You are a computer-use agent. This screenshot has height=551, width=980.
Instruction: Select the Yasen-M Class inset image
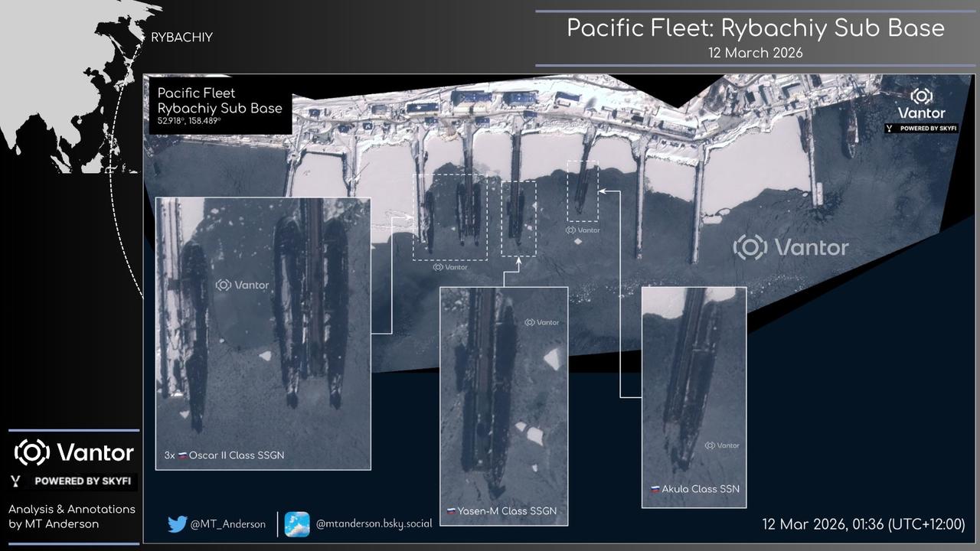point(504,406)
